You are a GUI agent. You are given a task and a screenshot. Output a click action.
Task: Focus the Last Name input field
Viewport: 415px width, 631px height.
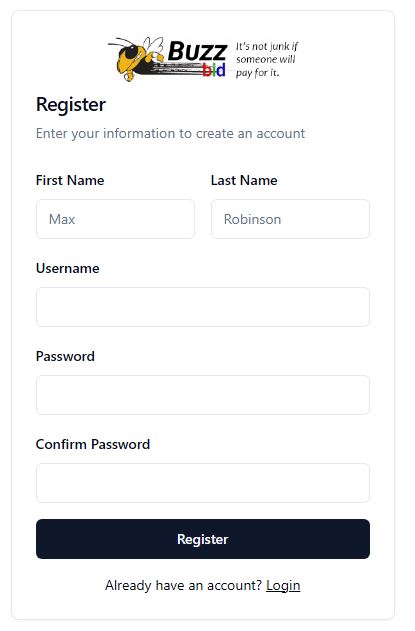click(x=290, y=219)
